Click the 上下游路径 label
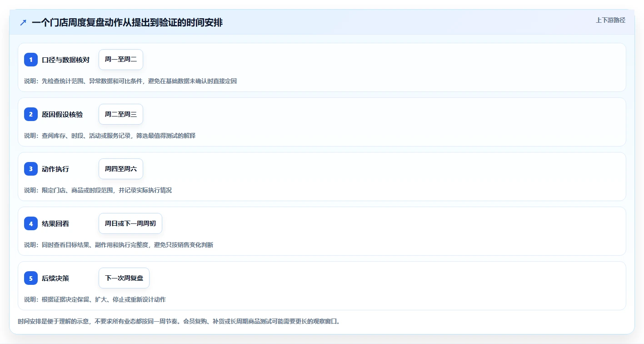This screenshot has width=644, height=344. click(610, 20)
